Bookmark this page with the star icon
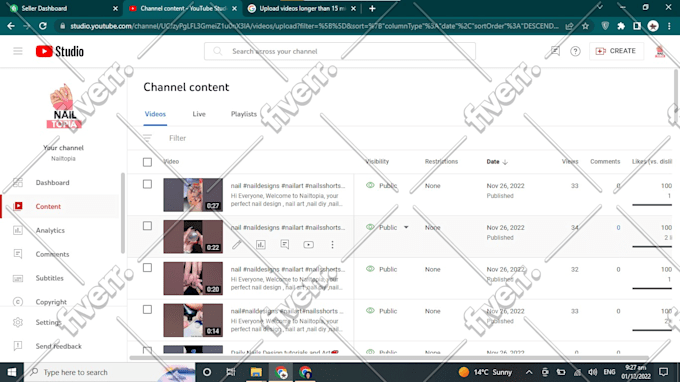Viewport: 680px width, 382px height. click(585, 26)
